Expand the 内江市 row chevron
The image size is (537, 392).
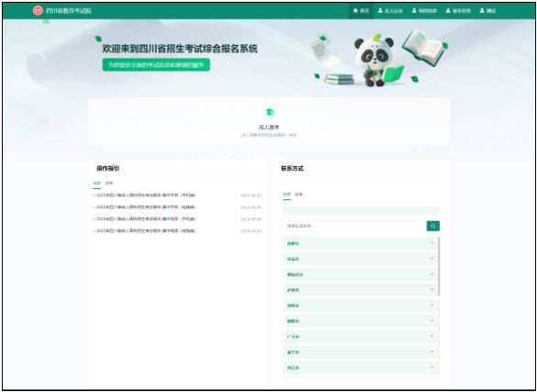[431, 367]
